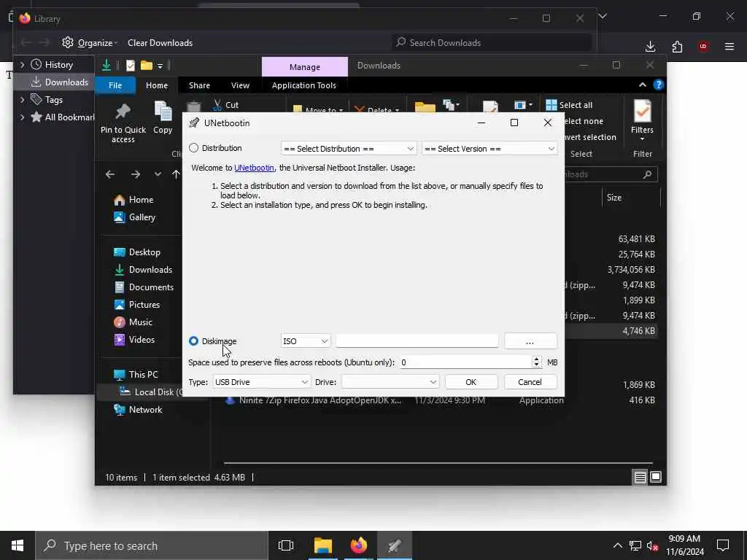Image resolution: width=747 pixels, height=560 pixels.
Task: Click Cancel in UNetbootin
Action: (x=530, y=382)
